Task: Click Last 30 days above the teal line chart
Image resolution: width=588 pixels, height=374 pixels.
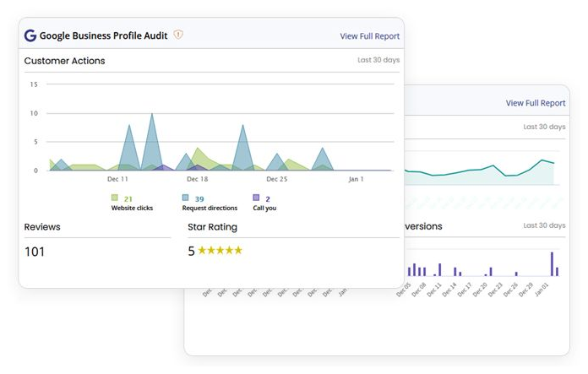Action: pos(544,127)
